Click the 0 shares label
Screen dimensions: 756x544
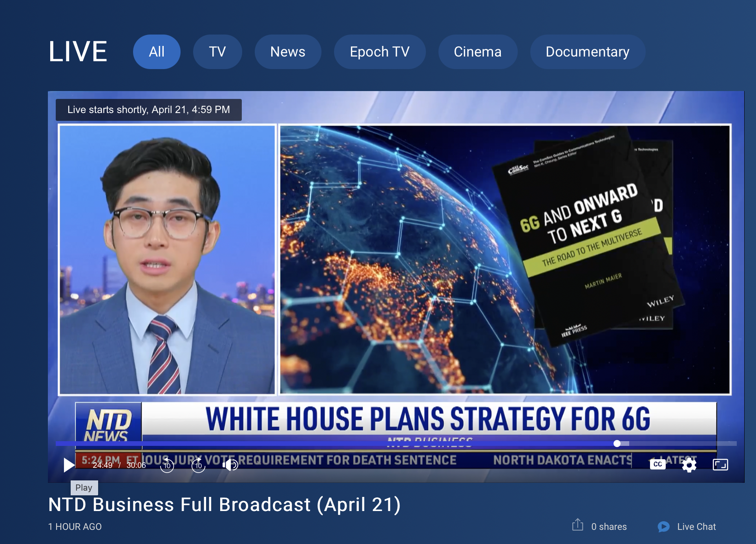point(609,527)
